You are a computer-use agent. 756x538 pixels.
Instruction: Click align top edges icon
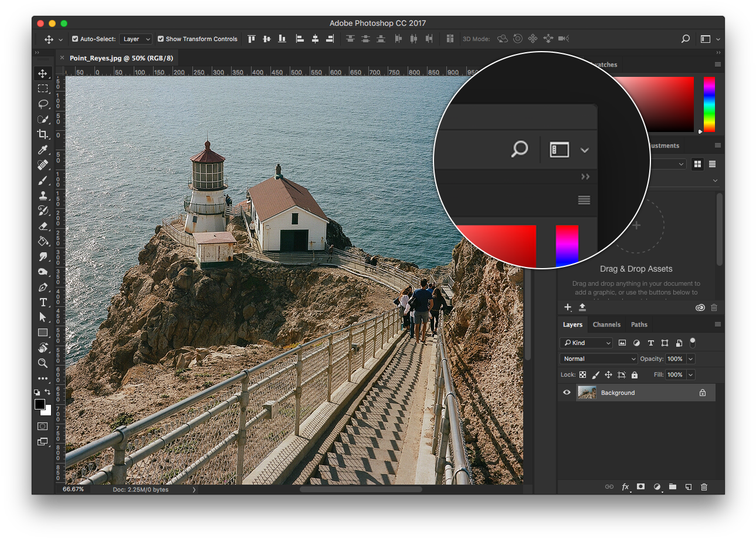tap(252, 39)
